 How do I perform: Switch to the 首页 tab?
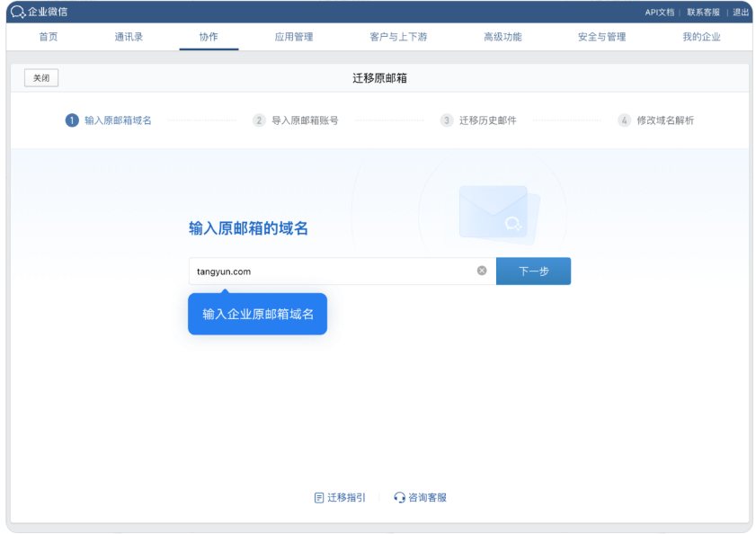coord(47,37)
